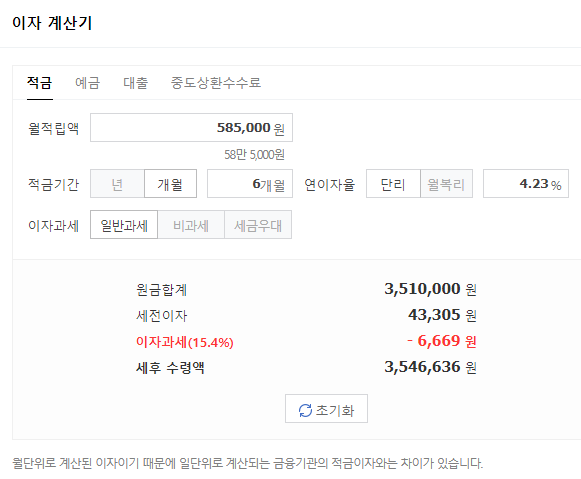Screen dimensions: 581x479
Task: Select 년 as the 적금기간 unit
Action: pos(117,184)
